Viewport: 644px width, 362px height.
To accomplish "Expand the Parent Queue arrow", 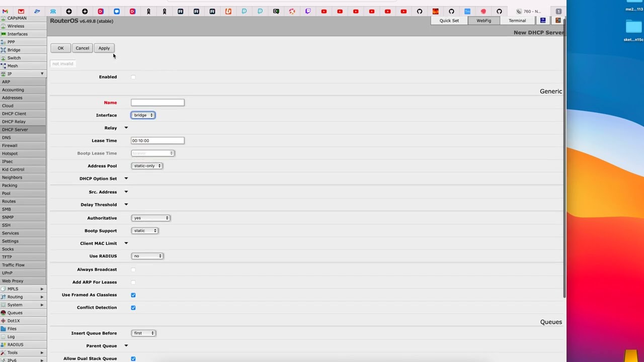I will (126, 346).
